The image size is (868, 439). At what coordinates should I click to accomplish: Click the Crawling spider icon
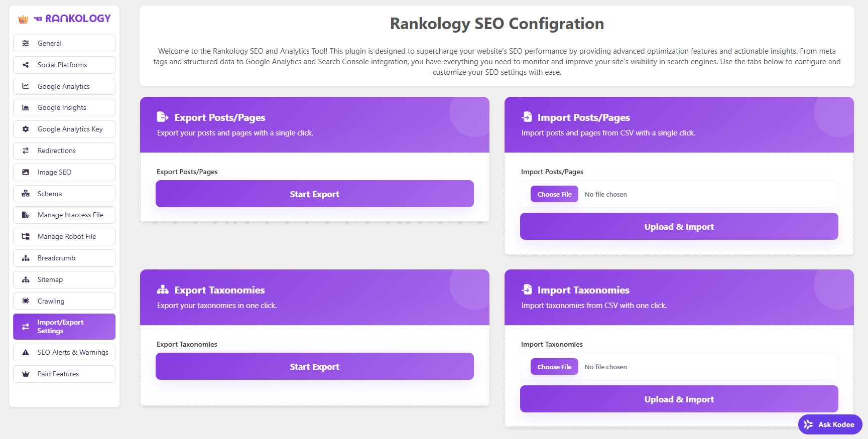point(26,301)
